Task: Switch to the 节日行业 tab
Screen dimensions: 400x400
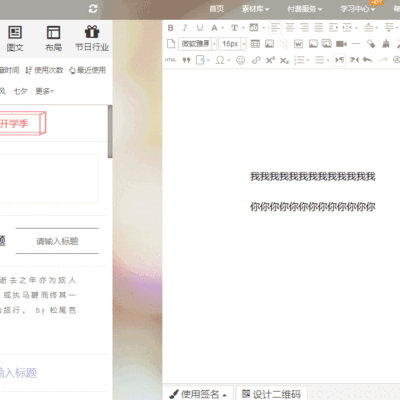Action: point(92,38)
